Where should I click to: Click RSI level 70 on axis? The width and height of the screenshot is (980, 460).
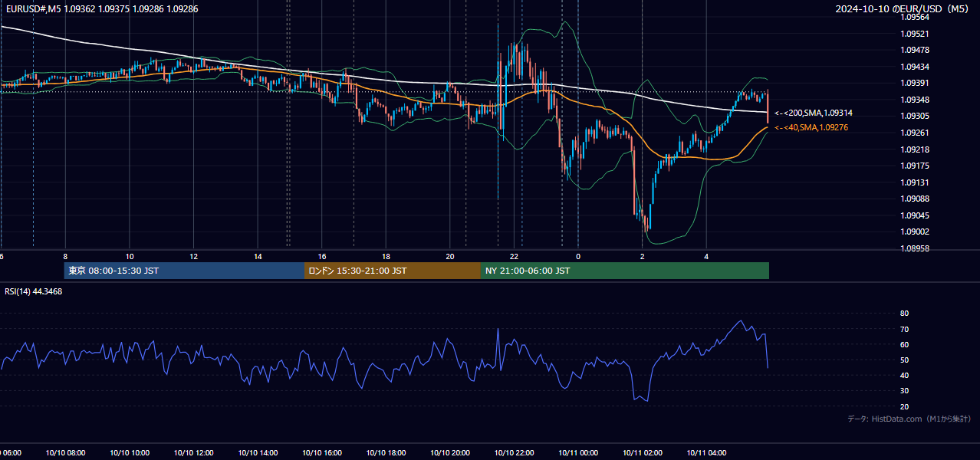coord(904,329)
